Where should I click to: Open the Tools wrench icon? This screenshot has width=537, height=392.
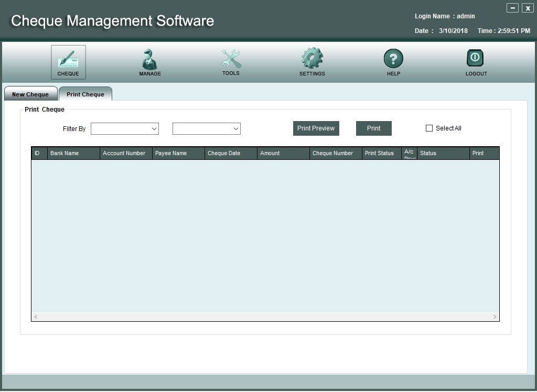231,59
